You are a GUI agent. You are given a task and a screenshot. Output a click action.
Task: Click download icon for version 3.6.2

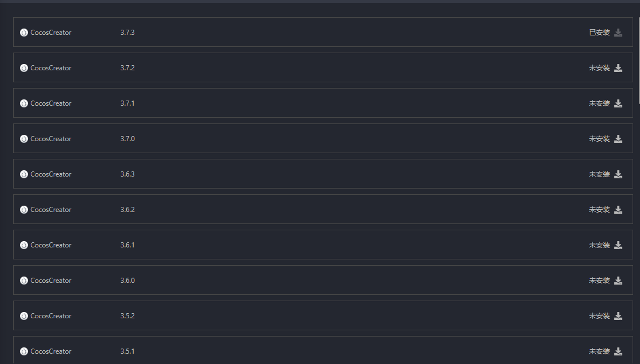[618, 210]
